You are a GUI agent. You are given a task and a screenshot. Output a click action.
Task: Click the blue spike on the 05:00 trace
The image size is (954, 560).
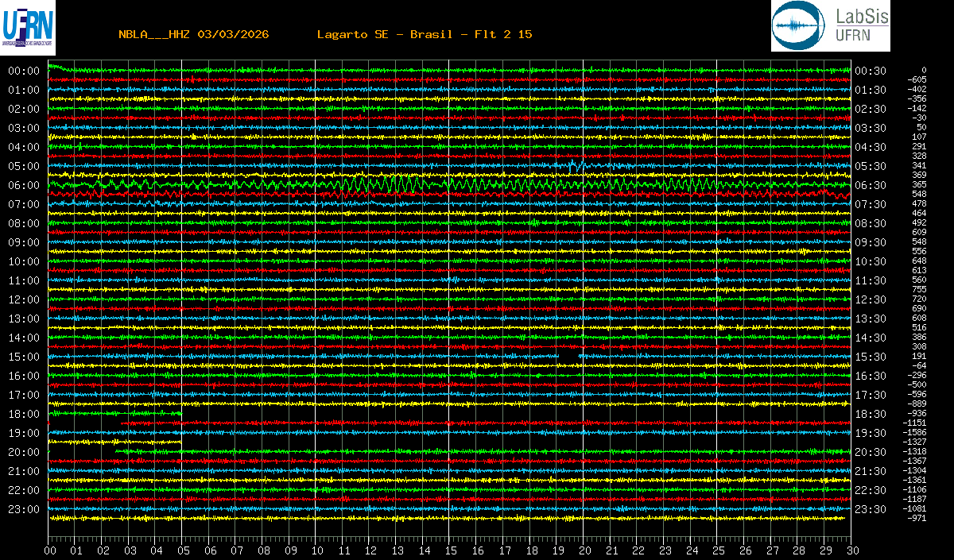(x=573, y=164)
